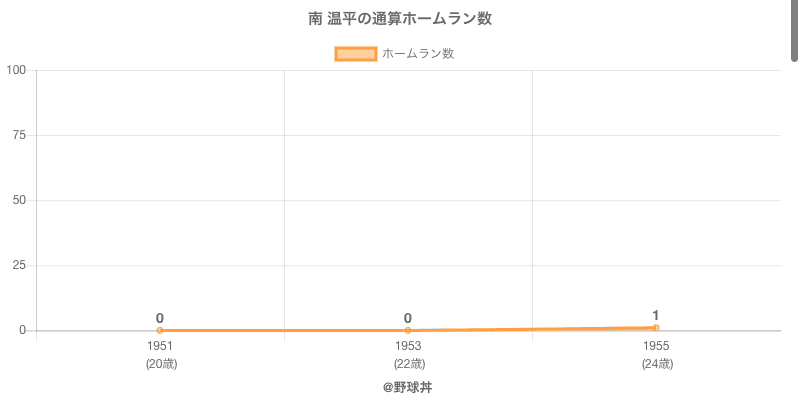Click the 1951 x-axis label
The image size is (800, 400).
(x=160, y=346)
